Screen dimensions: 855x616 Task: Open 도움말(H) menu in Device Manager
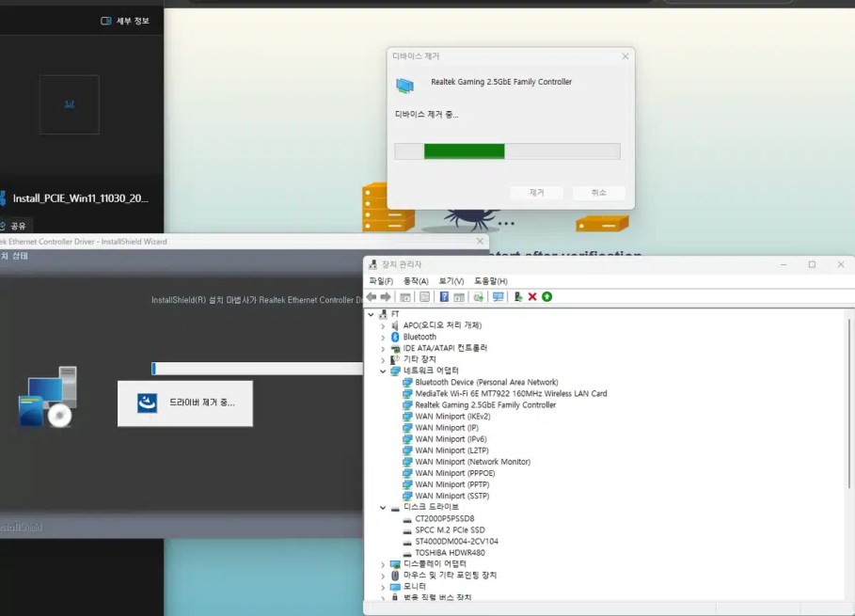tap(490, 281)
